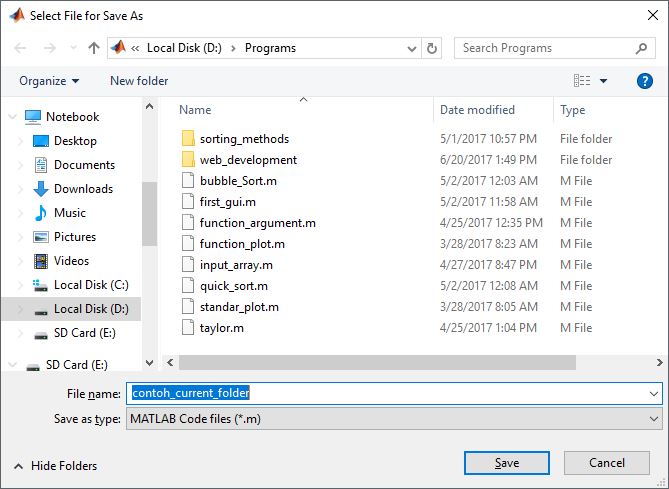
Task: Open the File name history dropdown
Action: (x=654, y=393)
